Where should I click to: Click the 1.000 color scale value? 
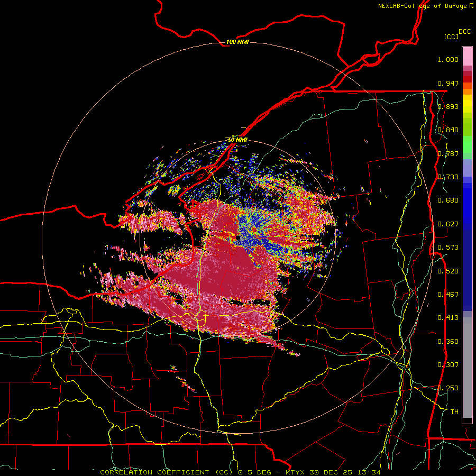[x=448, y=59]
